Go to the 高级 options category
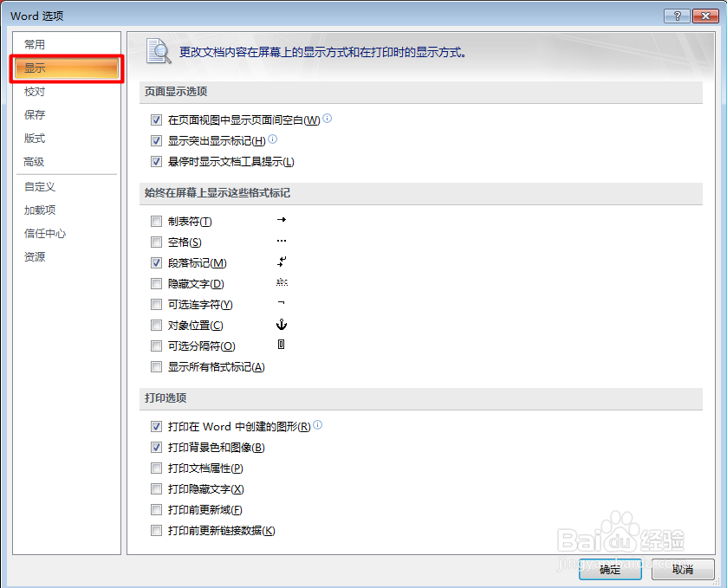727x588 pixels. [x=67, y=162]
